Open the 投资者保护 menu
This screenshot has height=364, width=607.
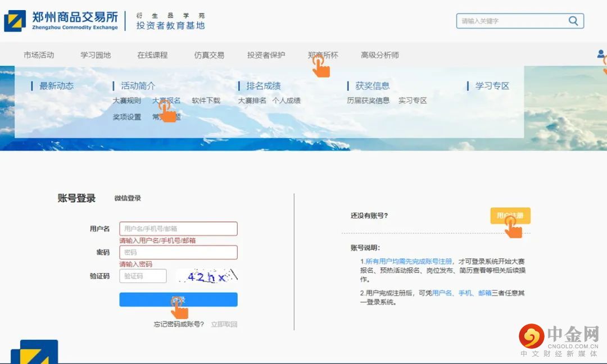[266, 55]
